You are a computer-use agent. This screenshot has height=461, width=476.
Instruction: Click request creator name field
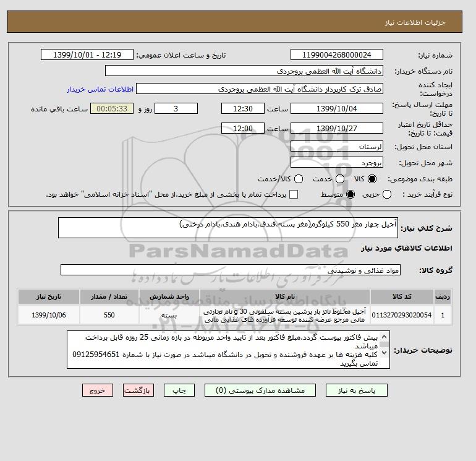coord(260,88)
